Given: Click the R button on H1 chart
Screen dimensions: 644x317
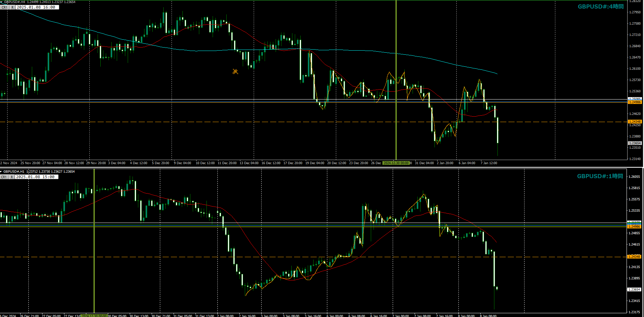Looking at the screenshot, I should (x=12, y=177).
